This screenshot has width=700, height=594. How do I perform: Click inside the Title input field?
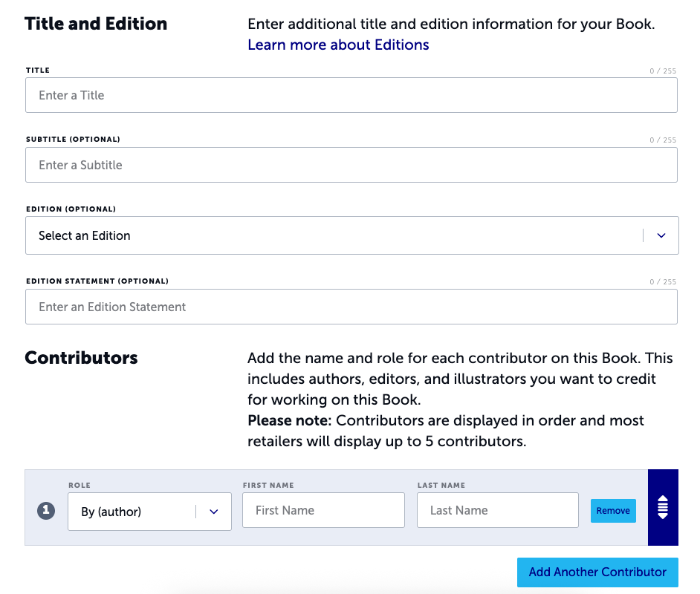click(x=351, y=95)
